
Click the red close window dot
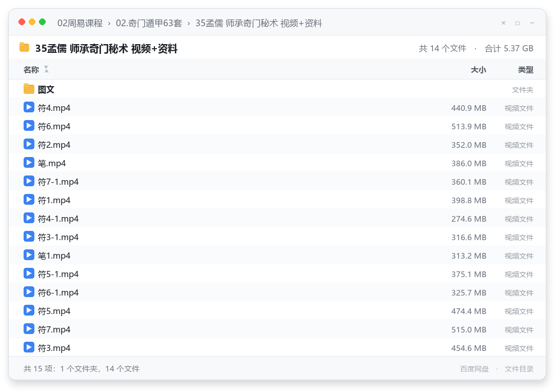click(22, 22)
